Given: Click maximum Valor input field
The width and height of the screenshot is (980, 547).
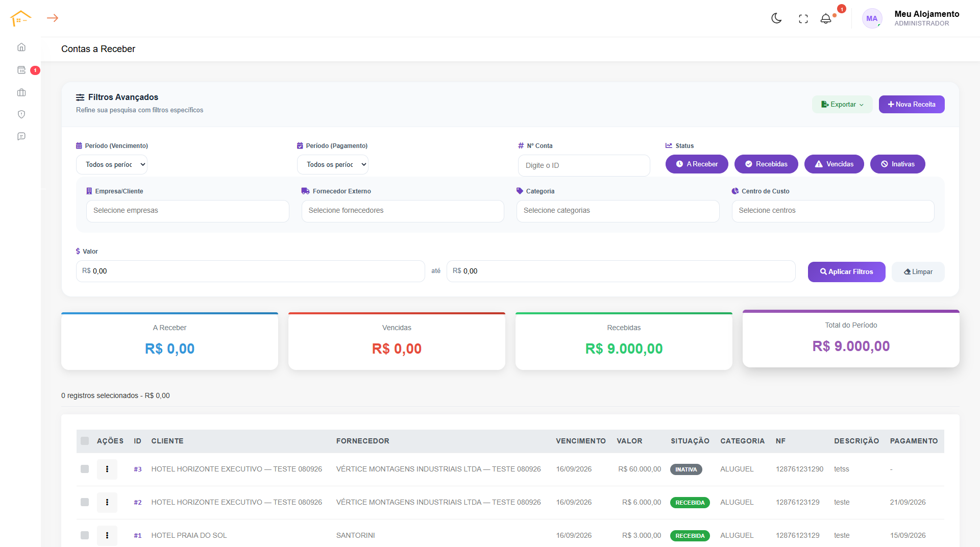Looking at the screenshot, I should pos(621,271).
